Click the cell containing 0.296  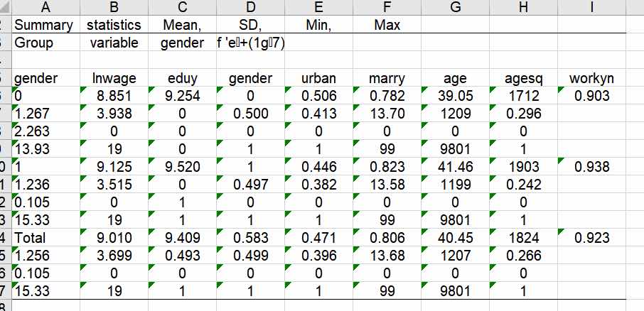pos(523,113)
